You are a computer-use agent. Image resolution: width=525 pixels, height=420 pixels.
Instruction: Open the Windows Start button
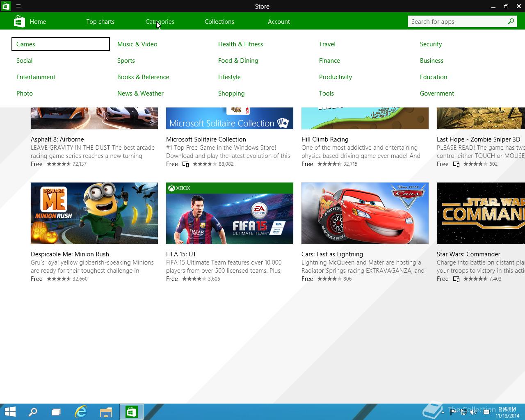coord(10,412)
